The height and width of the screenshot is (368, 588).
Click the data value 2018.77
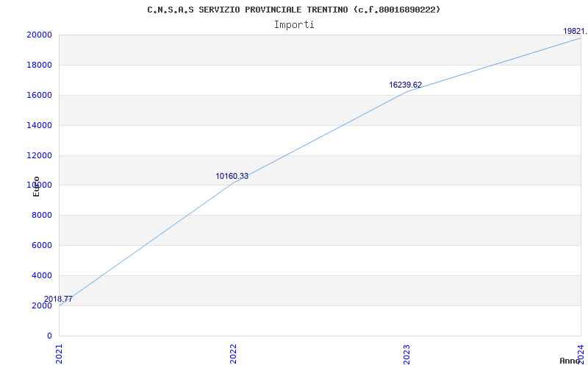click(58, 300)
